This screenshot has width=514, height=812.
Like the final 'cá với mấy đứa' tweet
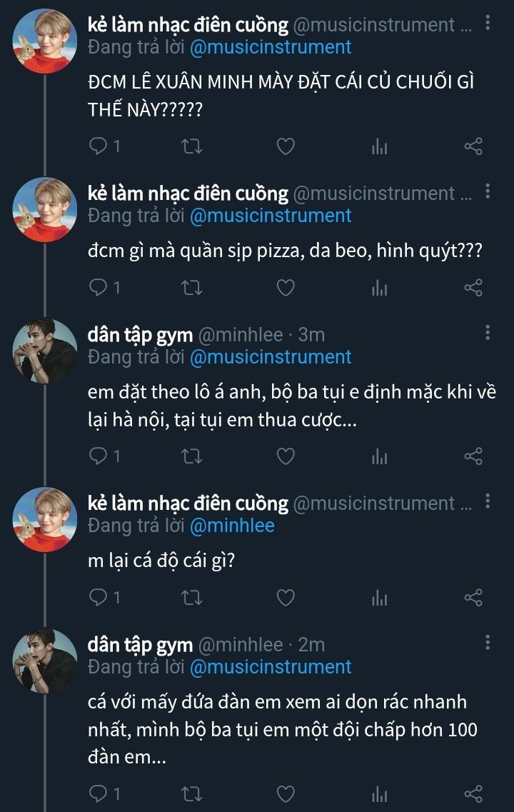pos(286,793)
